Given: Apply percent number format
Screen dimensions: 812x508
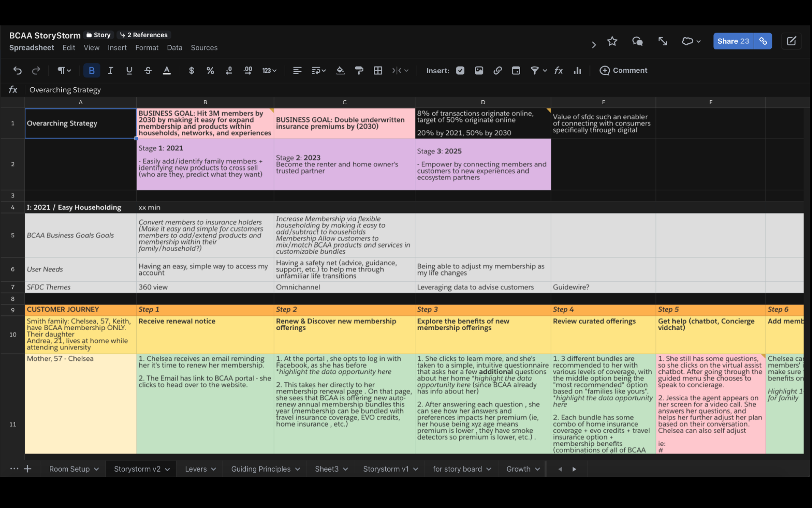Looking at the screenshot, I should [210, 71].
